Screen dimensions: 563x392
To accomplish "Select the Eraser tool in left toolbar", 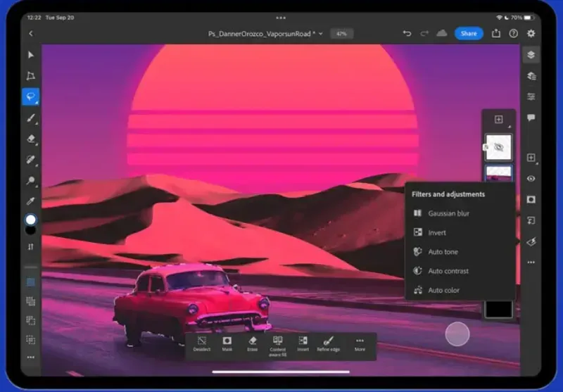I will [x=31, y=139].
